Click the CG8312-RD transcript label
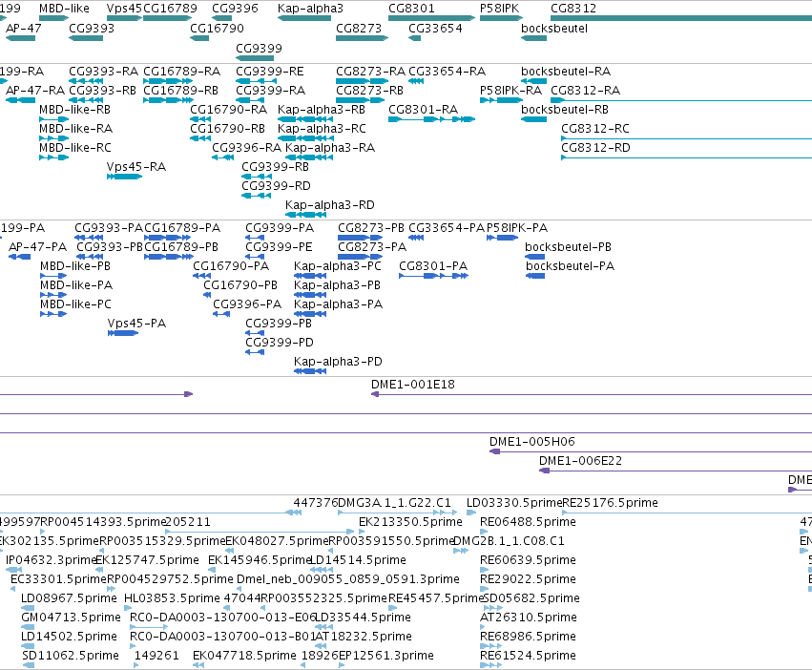 [596, 148]
